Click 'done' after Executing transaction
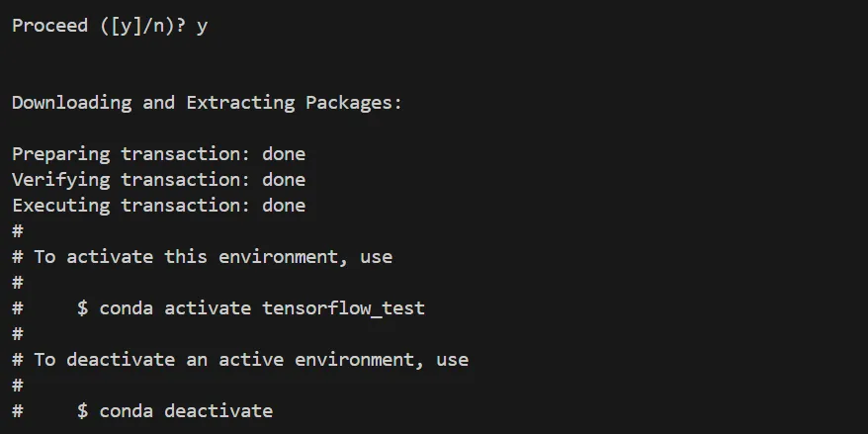The image size is (868, 434). [284, 206]
